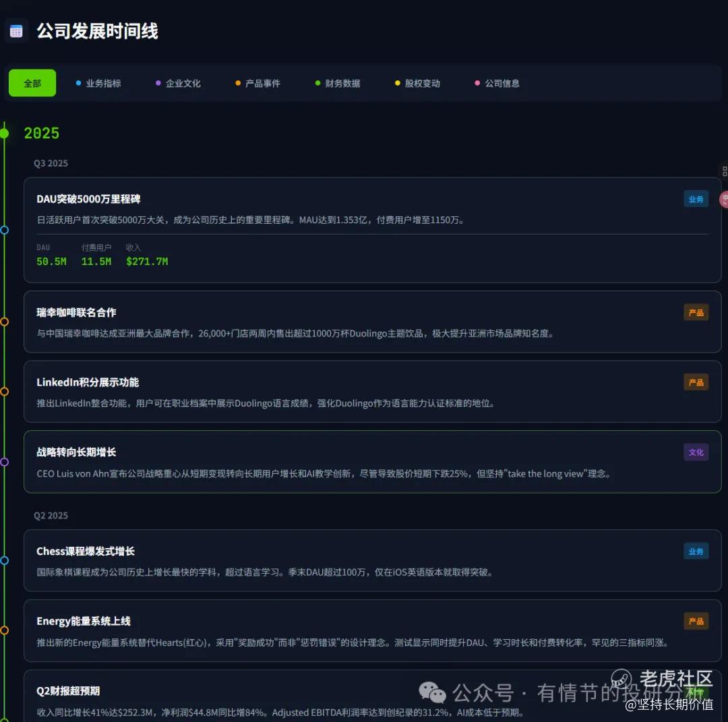Click the 产品 tag on 瑞幸咖啡联名合作 card
728x722 pixels.
[x=696, y=313]
